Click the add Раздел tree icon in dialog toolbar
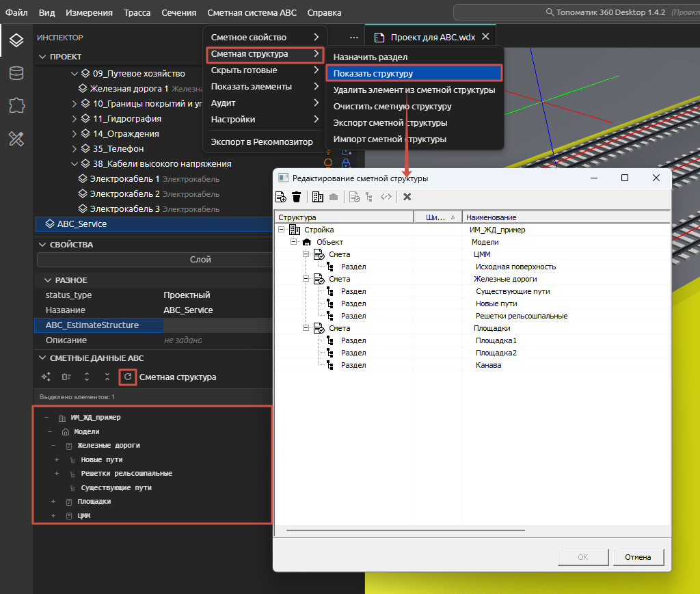700x594 pixels. [369, 197]
